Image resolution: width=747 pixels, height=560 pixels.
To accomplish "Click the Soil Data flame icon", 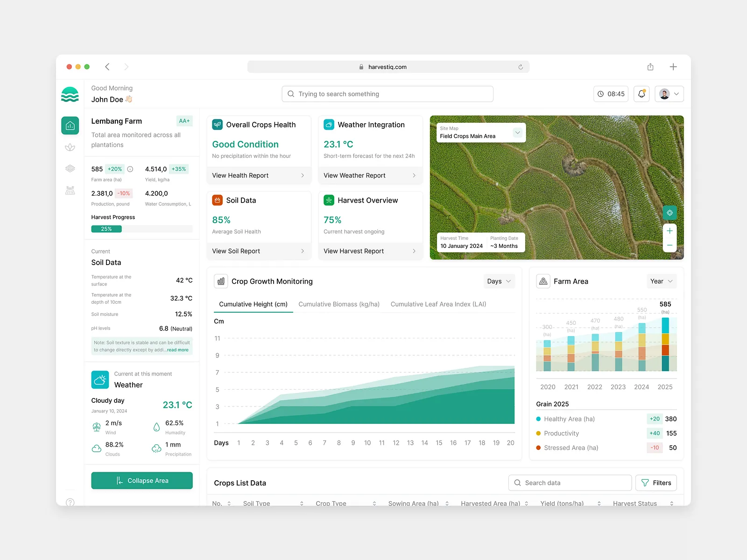I will pos(217,200).
